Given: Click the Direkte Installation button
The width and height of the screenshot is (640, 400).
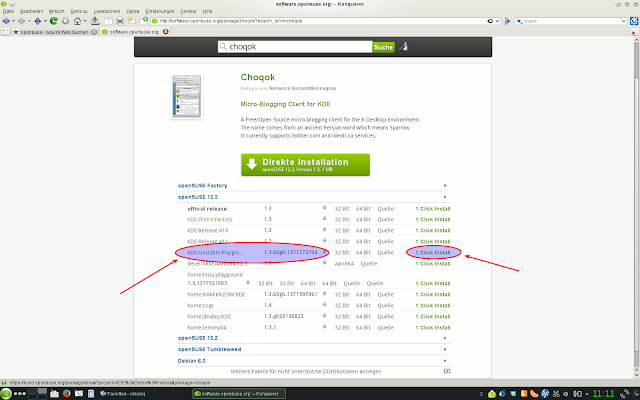Looking at the screenshot, I should (305, 165).
